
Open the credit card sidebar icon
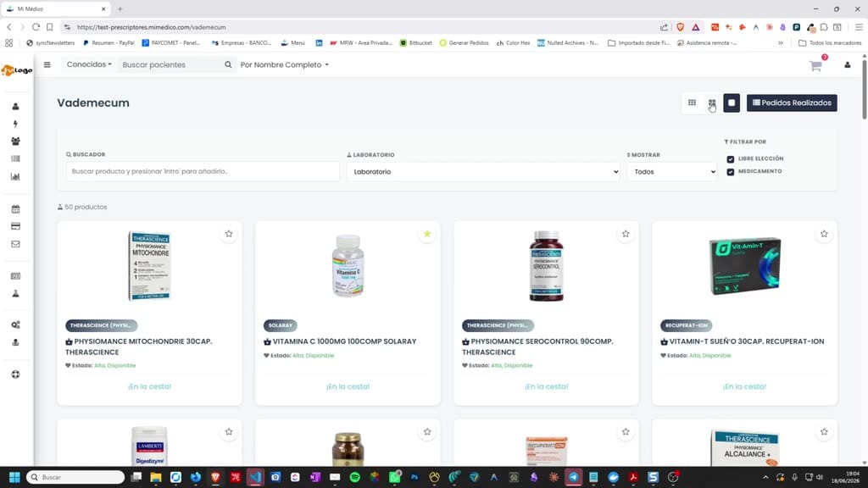click(x=15, y=226)
